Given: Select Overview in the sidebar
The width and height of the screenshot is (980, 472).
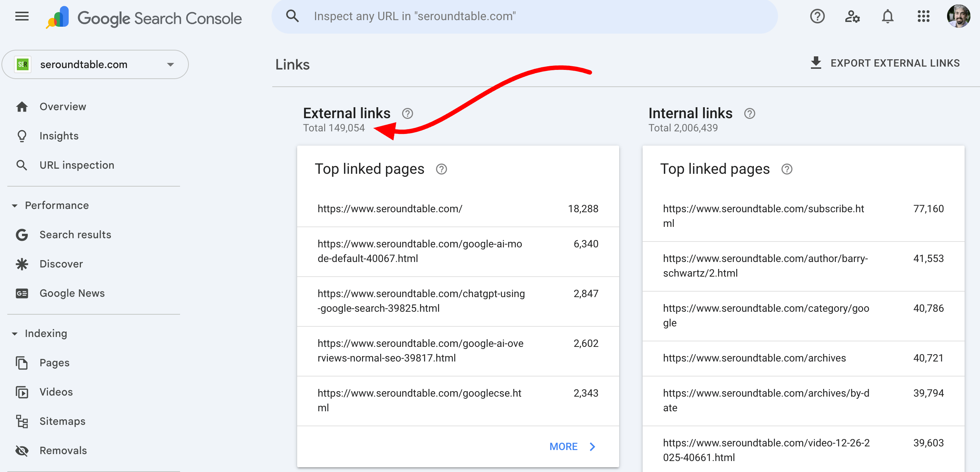Looking at the screenshot, I should pyautogui.click(x=62, y=106).
